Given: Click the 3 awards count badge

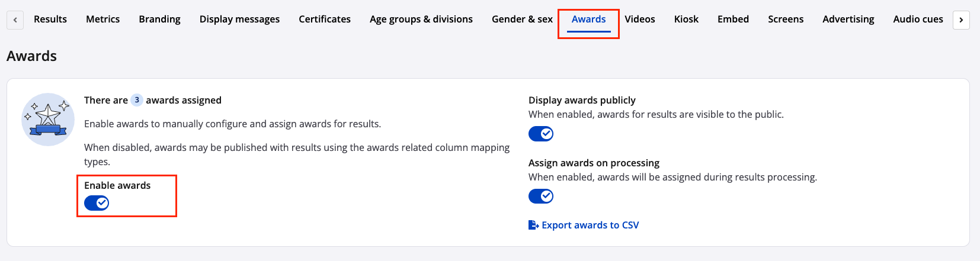Looking at the screenshot, I should coord(137,100).
